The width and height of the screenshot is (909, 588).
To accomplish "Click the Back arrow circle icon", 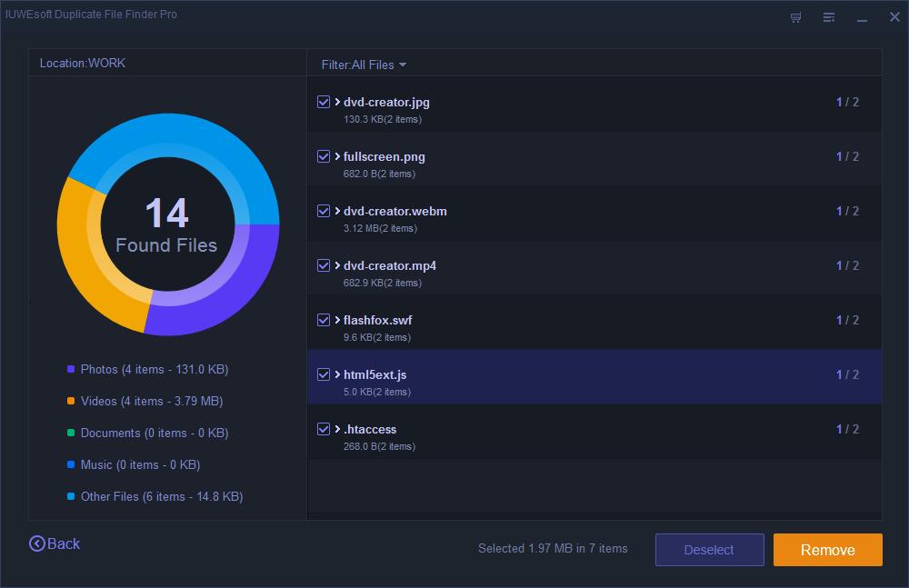I will 37,543.
